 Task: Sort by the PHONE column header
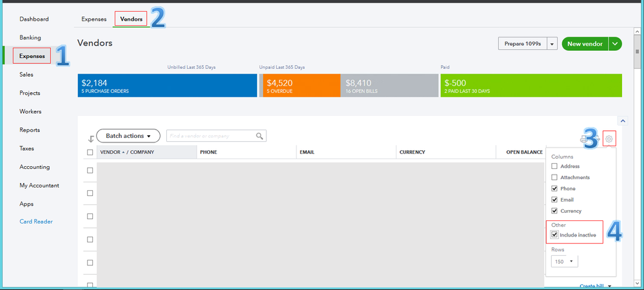(x=246, y=152)
